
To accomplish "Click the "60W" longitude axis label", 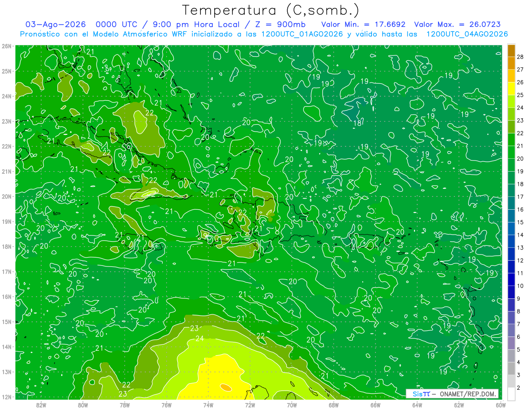I will click(x=501, y=405).
